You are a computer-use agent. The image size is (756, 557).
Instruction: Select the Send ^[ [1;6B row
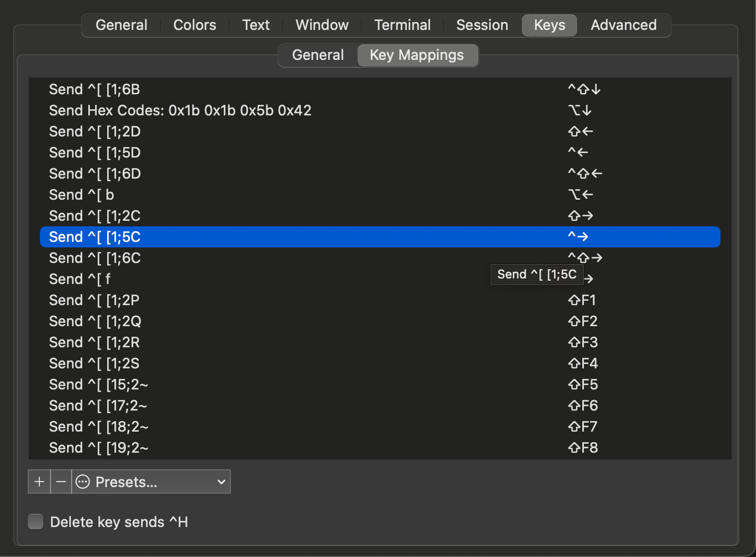point(380,89)
